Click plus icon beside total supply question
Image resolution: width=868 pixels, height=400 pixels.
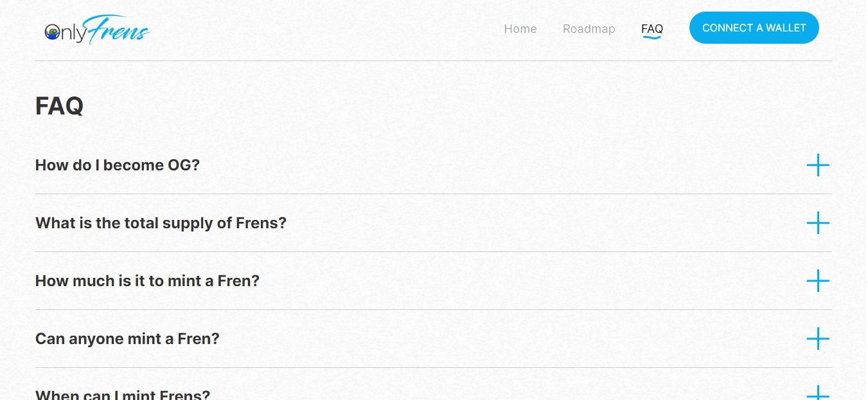[818, 223]
